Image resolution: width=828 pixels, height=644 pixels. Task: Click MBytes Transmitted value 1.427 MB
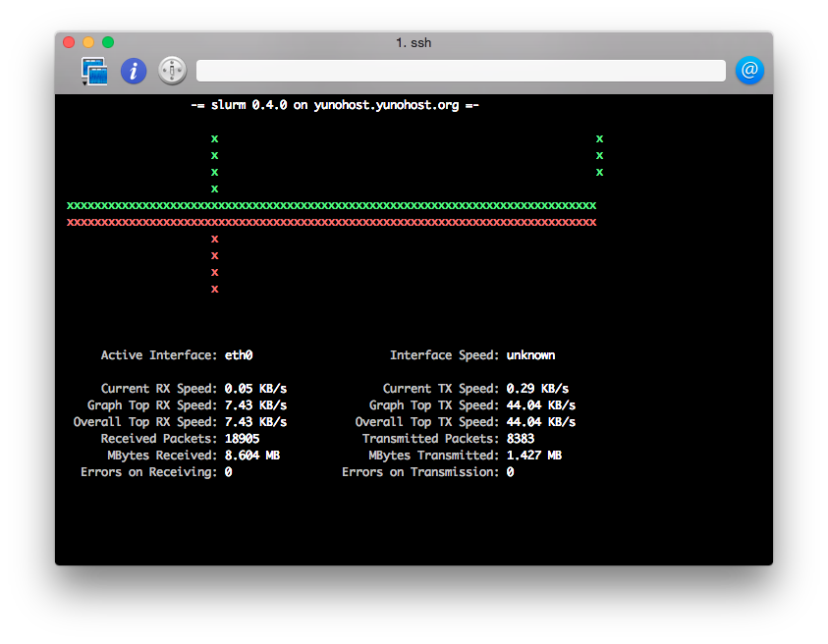534,456
